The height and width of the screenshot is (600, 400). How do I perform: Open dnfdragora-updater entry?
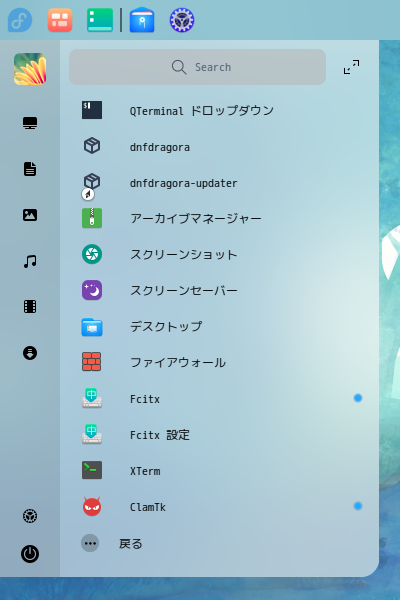tap(219, 183)
